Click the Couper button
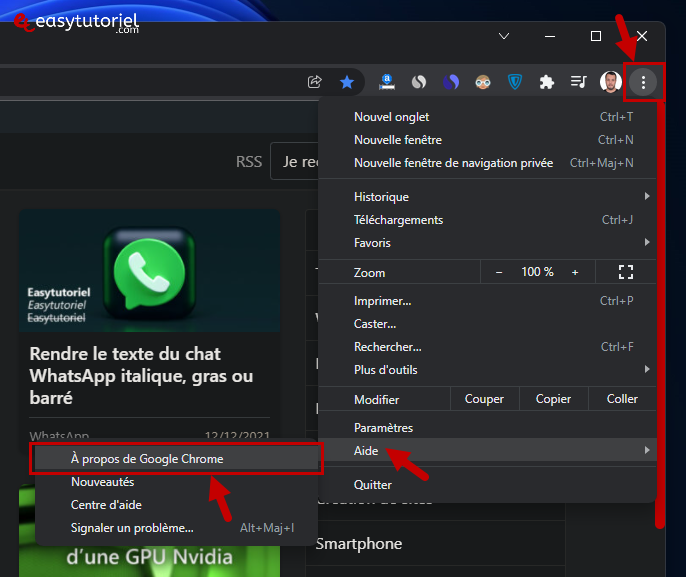The width and height of the screenshot is (686, 577). click(x=484, y=399)
